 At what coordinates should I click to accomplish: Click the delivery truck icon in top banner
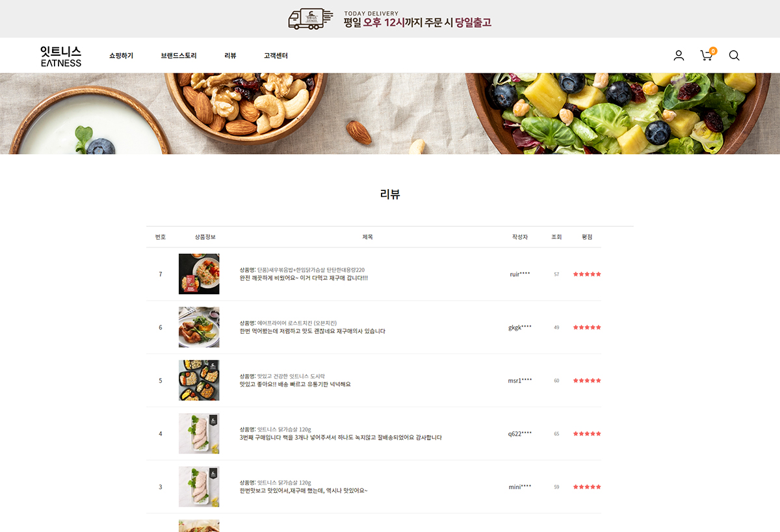point(310,19)
